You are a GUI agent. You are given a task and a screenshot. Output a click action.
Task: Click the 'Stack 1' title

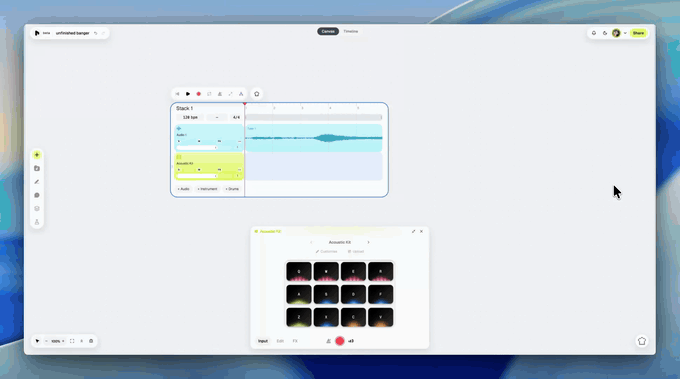click(x=184, y=108)
